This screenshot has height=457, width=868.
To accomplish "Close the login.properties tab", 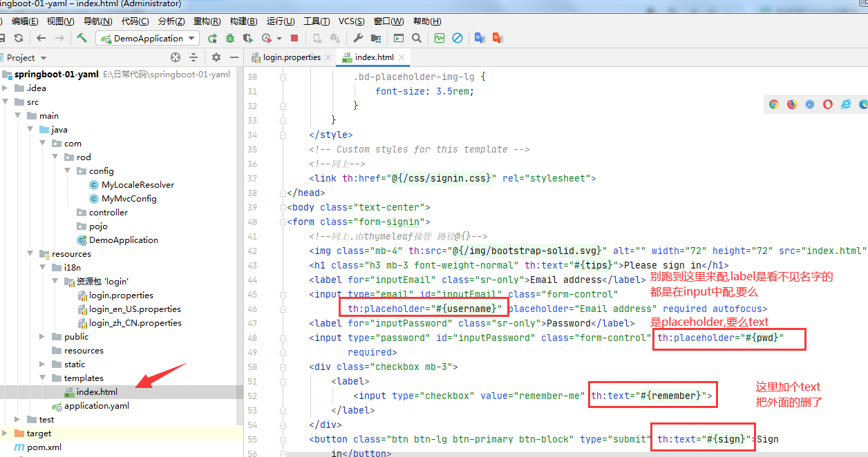I will click(329, 59).
